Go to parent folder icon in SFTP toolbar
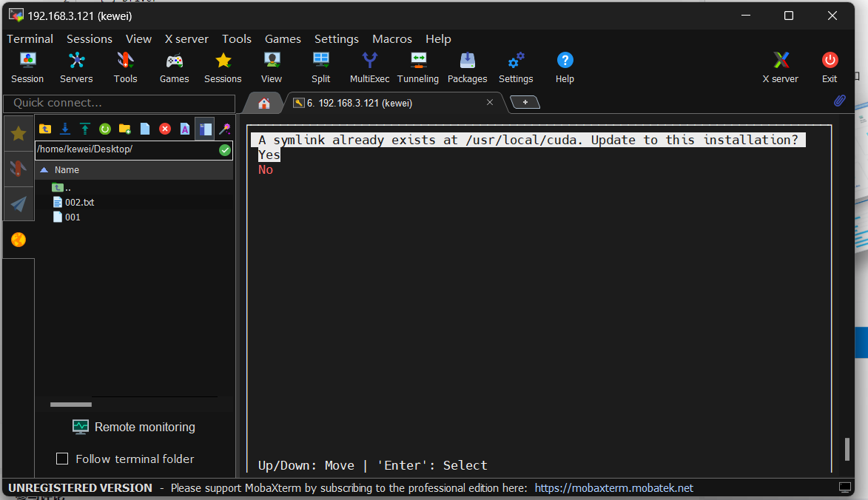The image size is (868, 500). [45, 129]
